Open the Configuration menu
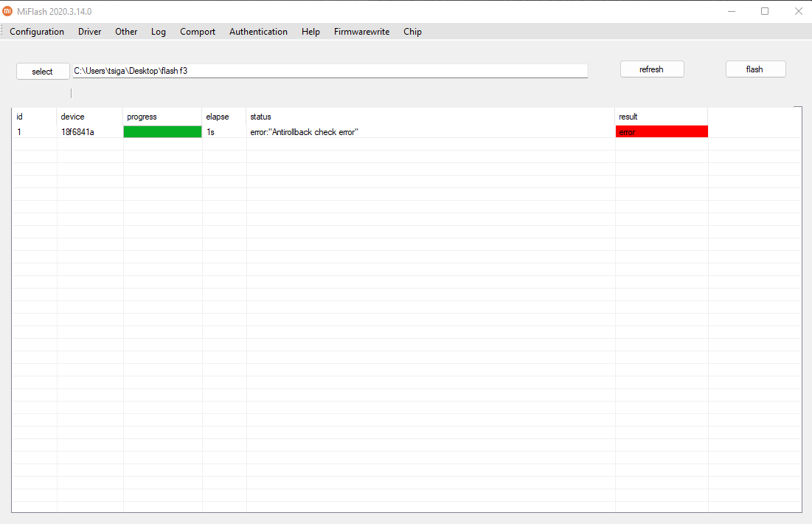This screenshot has width=812, height=524. click(x=37, y=32)
